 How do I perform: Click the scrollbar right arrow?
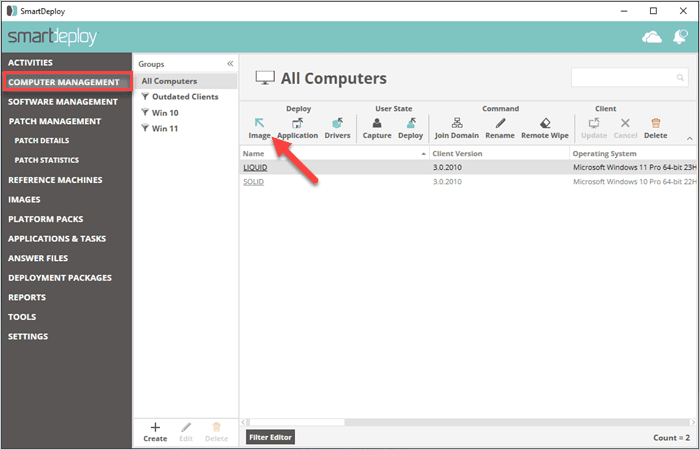[x=693, y=422]
